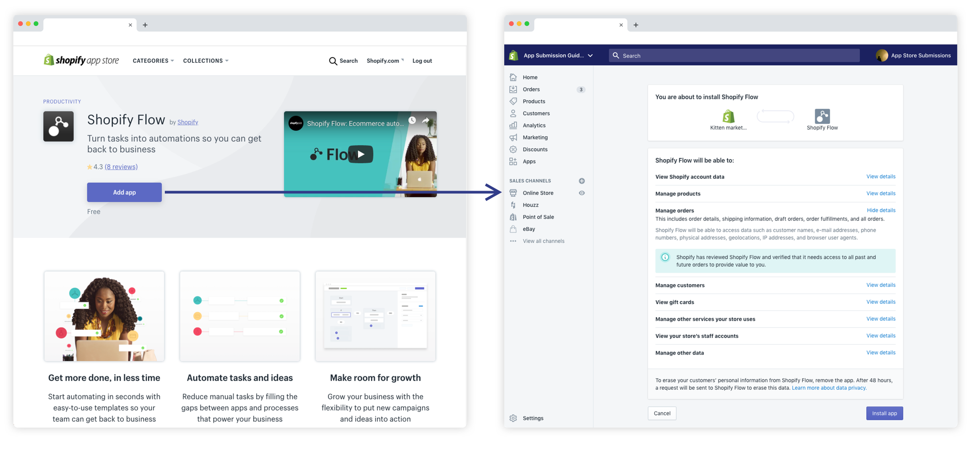980x453 pixels.
Task: Open the Get more done screenshot thumbnail
Action: coord(104,316)
